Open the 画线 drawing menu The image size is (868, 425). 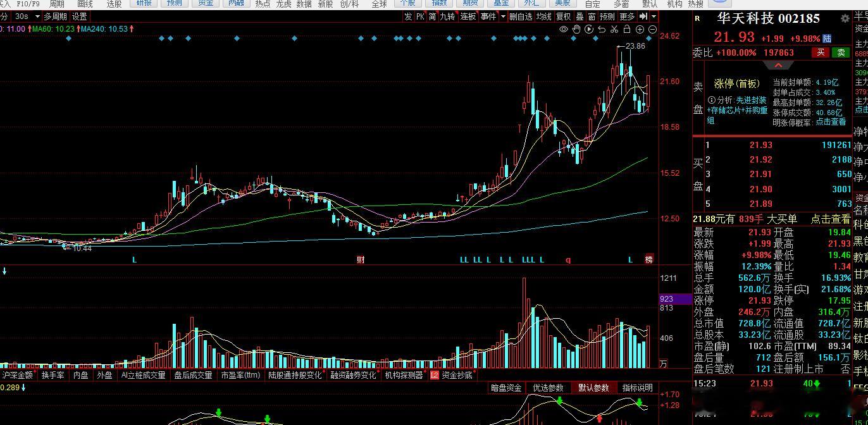pyautogui.click(x=85, y=4)
